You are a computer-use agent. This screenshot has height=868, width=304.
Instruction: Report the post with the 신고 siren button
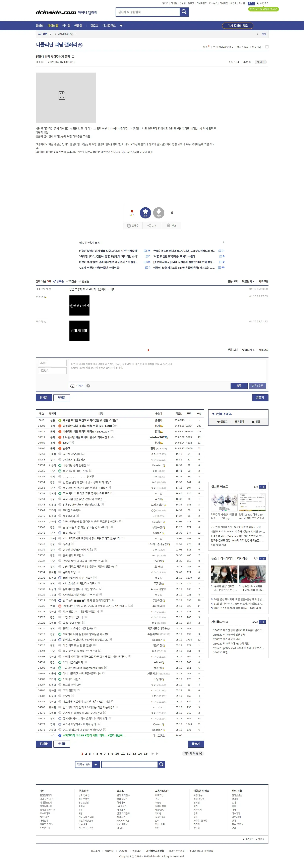pyautogui.click(x=172, y=226)
